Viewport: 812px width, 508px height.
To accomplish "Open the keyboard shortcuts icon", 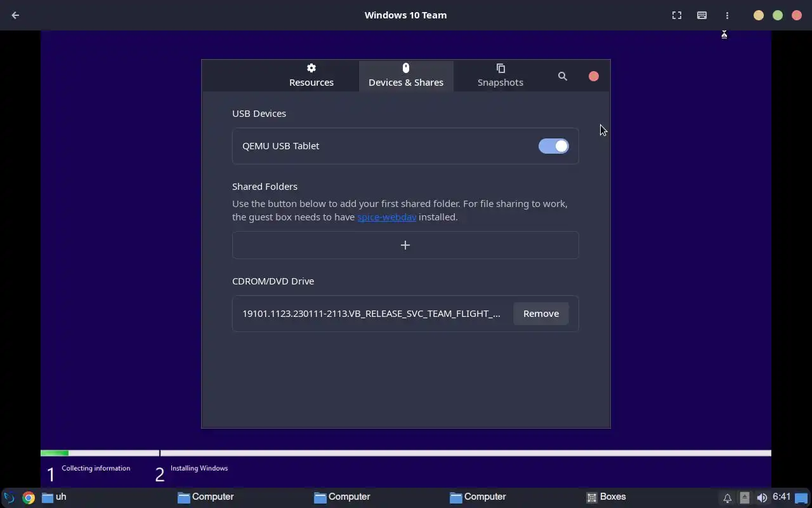I will (x=702, y=15).
